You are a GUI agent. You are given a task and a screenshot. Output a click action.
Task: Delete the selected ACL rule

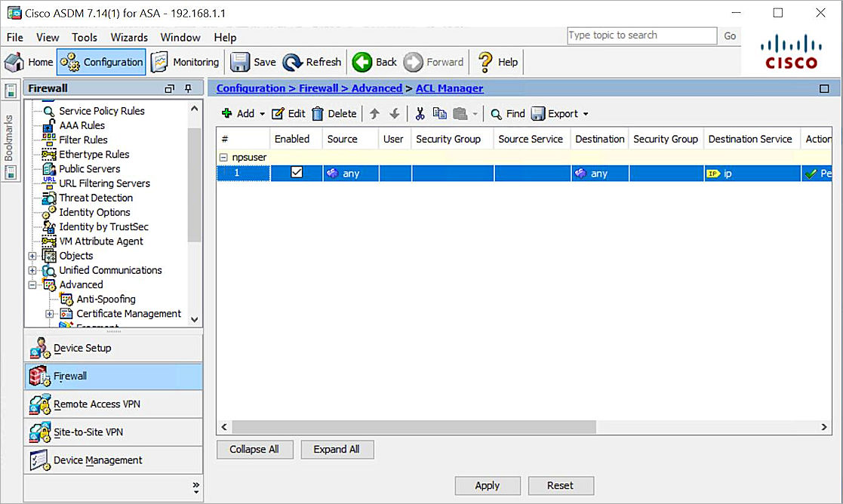click(334, 113)
